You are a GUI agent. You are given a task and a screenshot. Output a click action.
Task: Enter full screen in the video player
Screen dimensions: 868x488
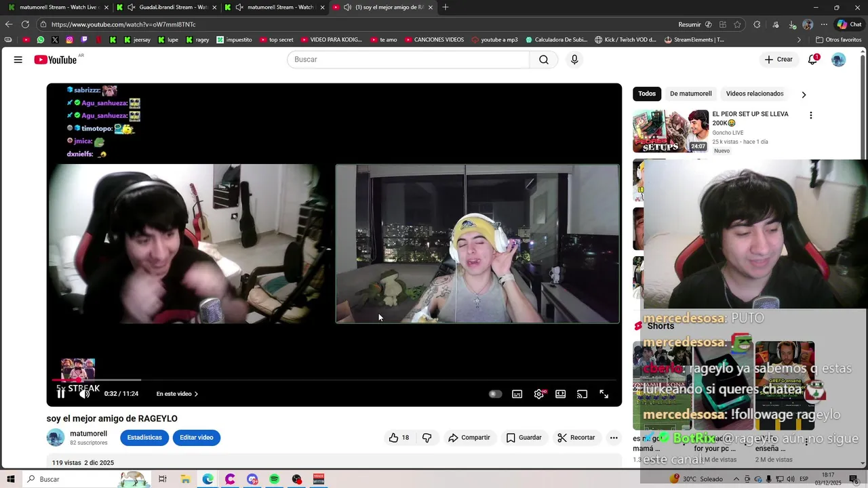click(604, 394)
